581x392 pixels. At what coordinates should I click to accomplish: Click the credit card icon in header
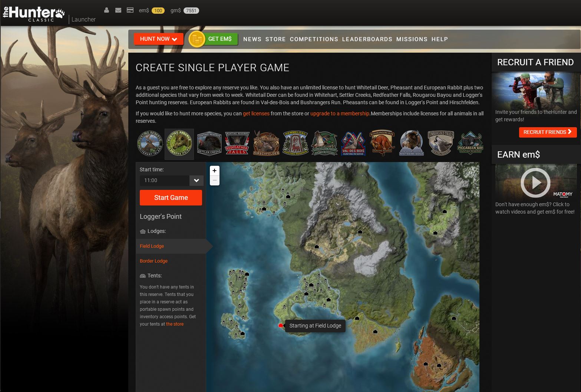[x=130, y=10]
